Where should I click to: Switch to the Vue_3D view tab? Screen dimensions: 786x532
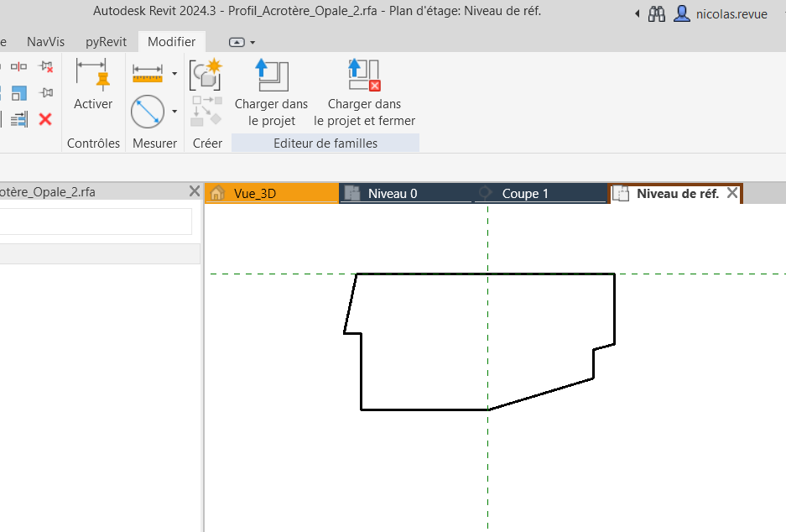(x=272, y=194)
